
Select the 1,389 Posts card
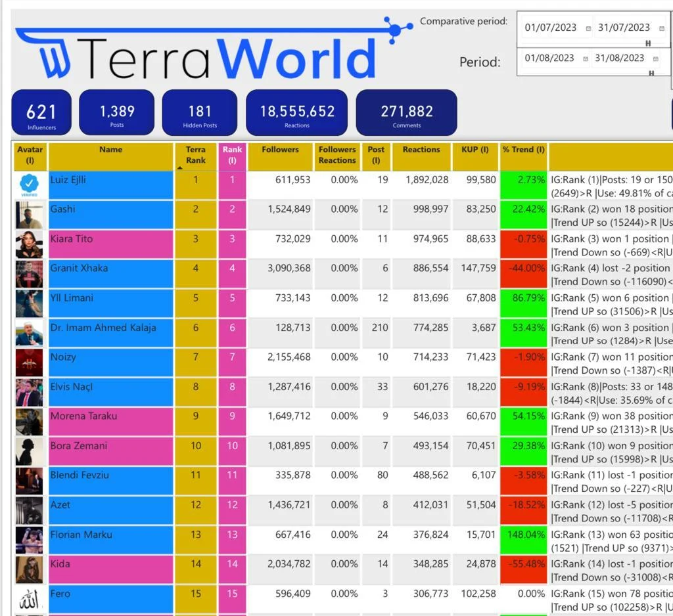[117, 112]
